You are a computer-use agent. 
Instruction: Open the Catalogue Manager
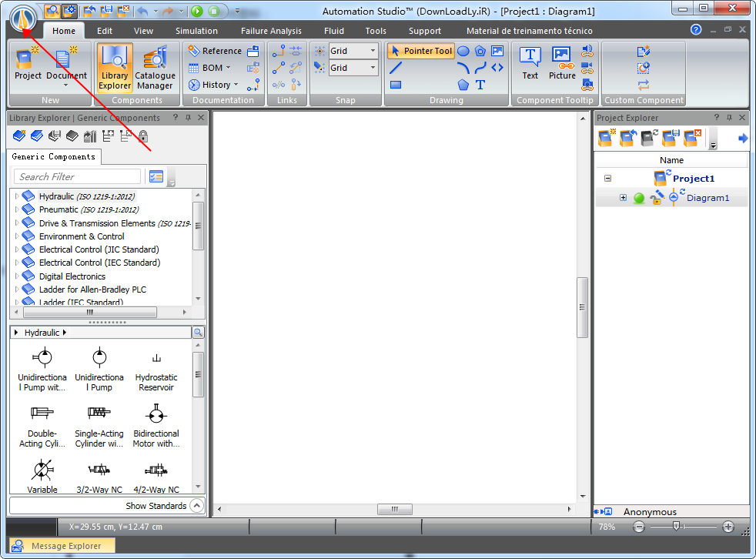tap(155, 68)
